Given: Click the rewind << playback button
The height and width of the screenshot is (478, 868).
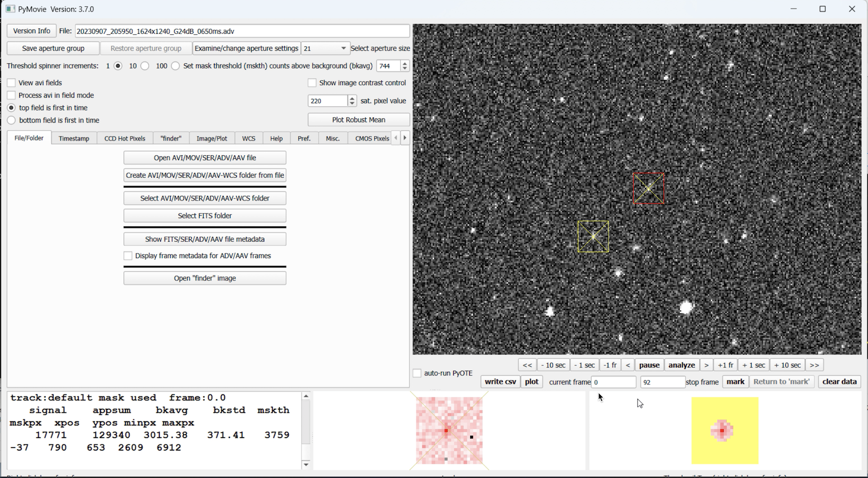Looking at the screenshot, I should click(x=527, y=365).
